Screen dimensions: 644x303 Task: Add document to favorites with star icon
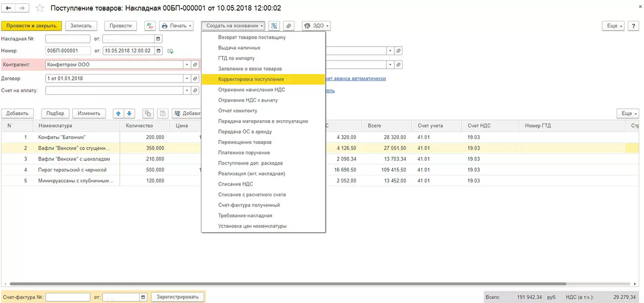click(40, 9)
